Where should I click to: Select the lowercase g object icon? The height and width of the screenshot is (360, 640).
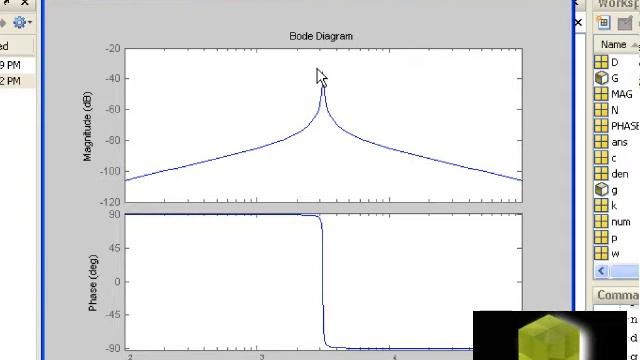pyautogui.click(x=601, y=189)
